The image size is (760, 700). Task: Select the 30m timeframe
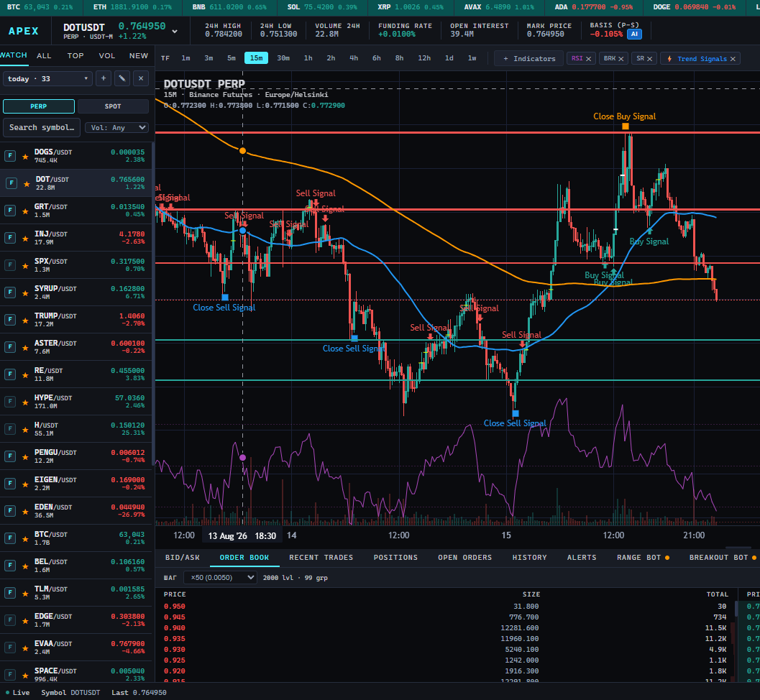283,58
